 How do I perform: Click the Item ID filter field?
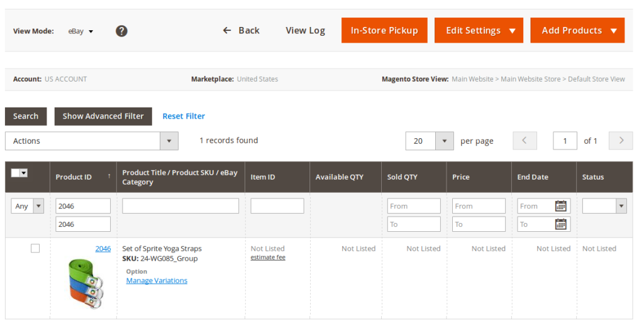pyautogui.click(x=277, y=206)
